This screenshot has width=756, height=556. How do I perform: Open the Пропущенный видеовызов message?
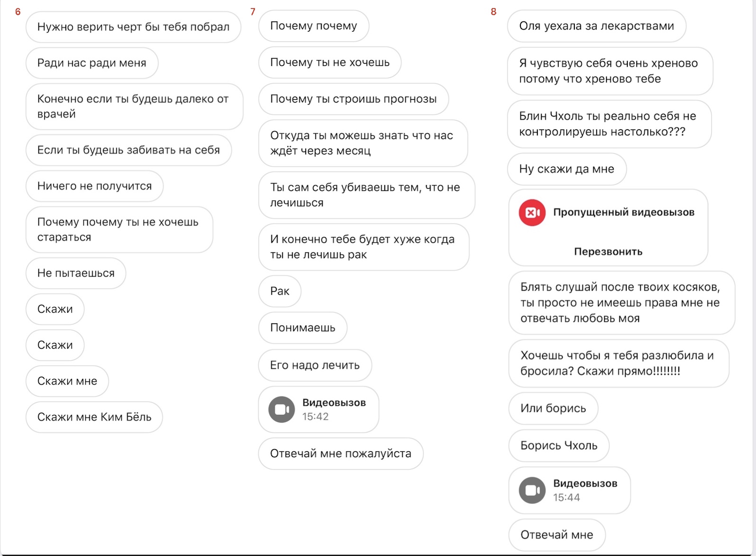click(x=608, y=228)
